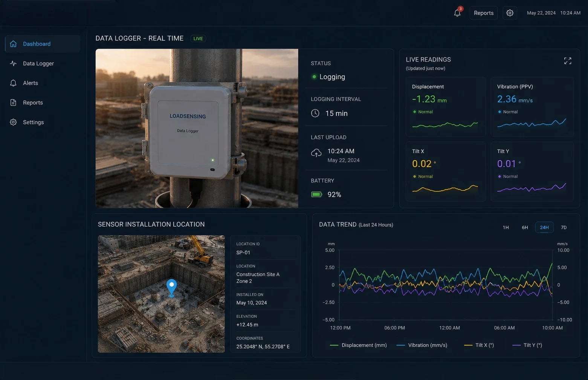588x380 pixels.
Task: Click coordinates 25.2048° N, 55.2708° E
Action: [x=263, y=346]
